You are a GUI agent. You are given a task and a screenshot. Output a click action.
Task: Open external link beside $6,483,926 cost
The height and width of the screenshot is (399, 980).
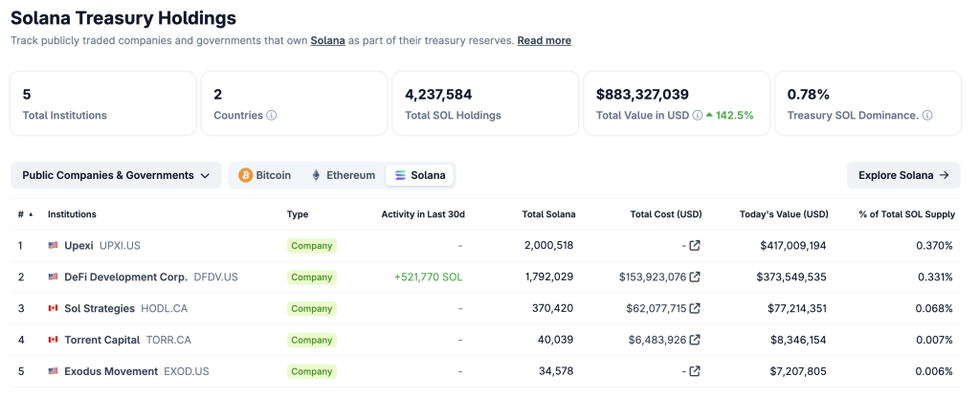coord(695,340)
